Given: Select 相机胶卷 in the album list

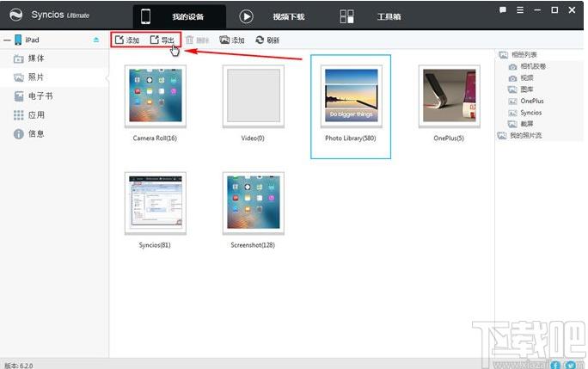Looking at the screenshot, I should coord(527,66).
